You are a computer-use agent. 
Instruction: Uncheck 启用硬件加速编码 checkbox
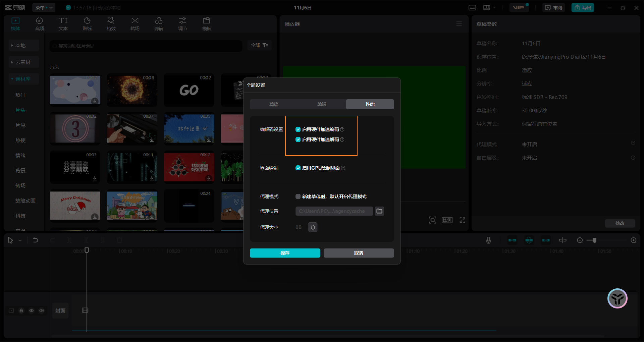pyautogui.click(x=298, y=129)
